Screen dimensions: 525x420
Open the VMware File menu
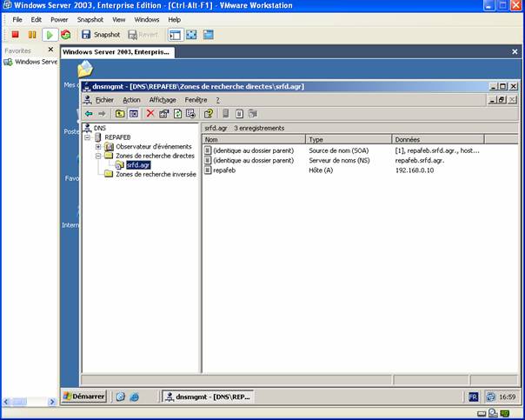click(17, 20)
